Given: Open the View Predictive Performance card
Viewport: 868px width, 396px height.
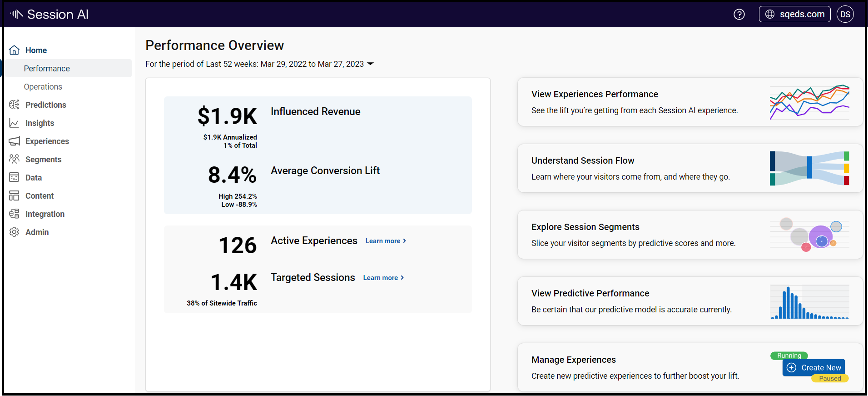Looking at the screenshot, I should click(690, 301).
